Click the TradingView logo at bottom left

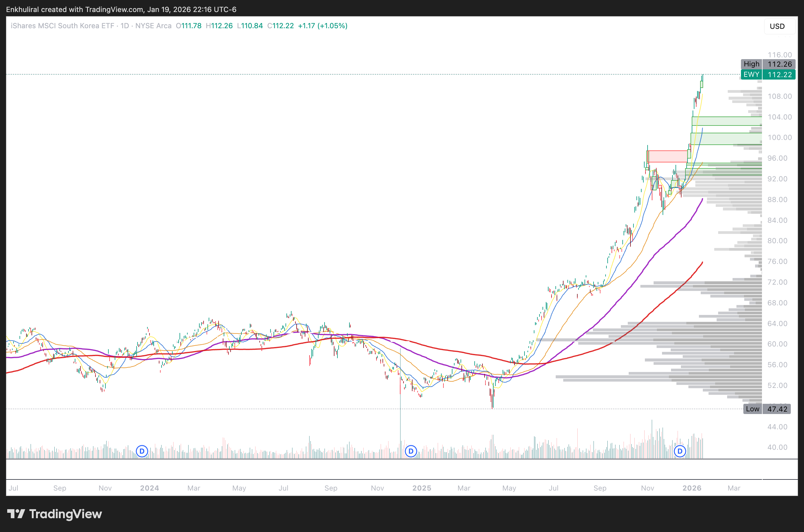(55, 514)
